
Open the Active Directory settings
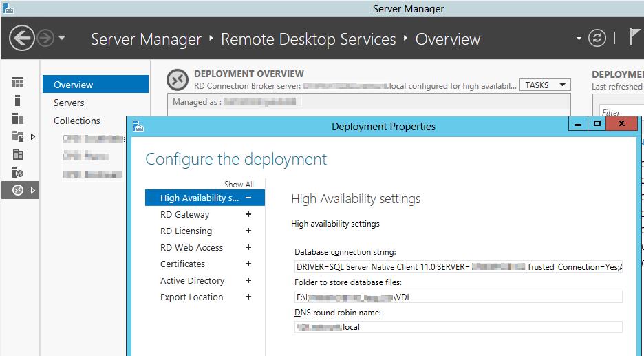click(x=192, y=280)
